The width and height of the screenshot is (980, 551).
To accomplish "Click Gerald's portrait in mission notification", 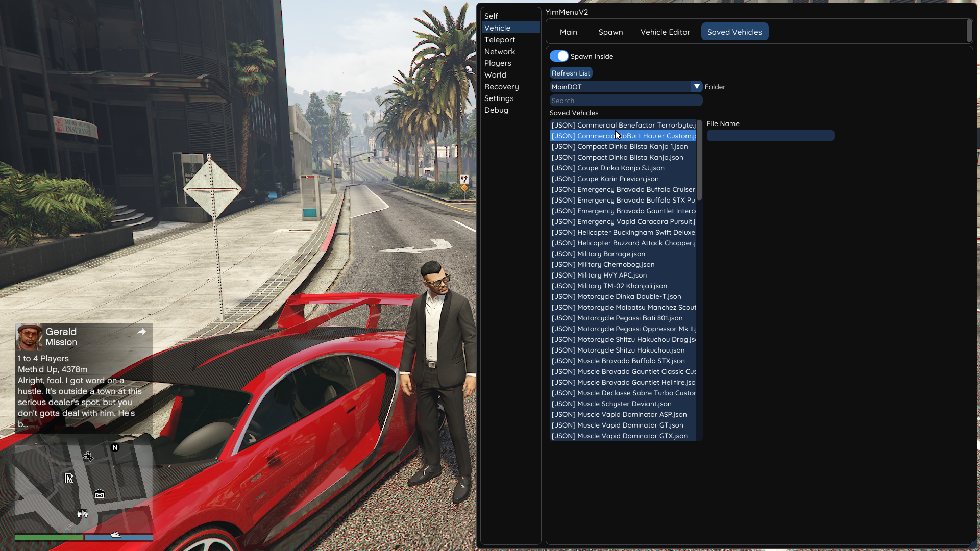I will 29,337.
